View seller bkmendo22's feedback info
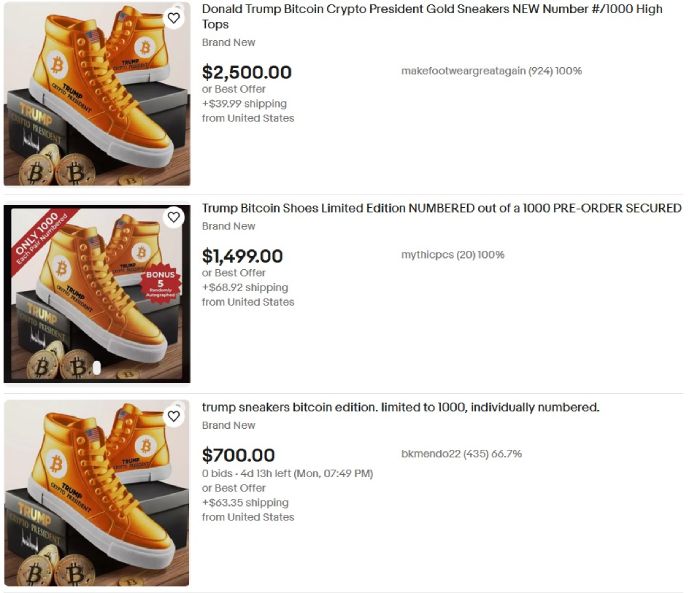 pyautogui.click(x=461, y=454)
